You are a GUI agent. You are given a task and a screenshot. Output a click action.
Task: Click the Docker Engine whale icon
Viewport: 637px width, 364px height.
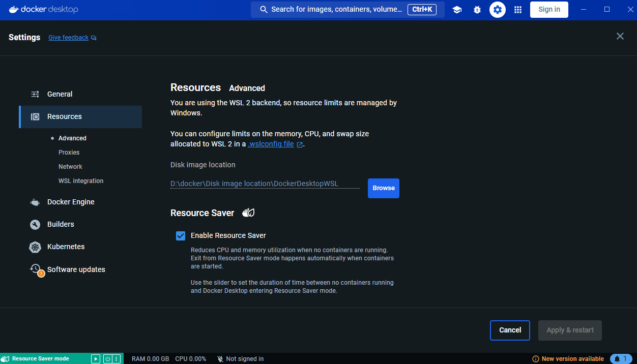coord(35,202)
